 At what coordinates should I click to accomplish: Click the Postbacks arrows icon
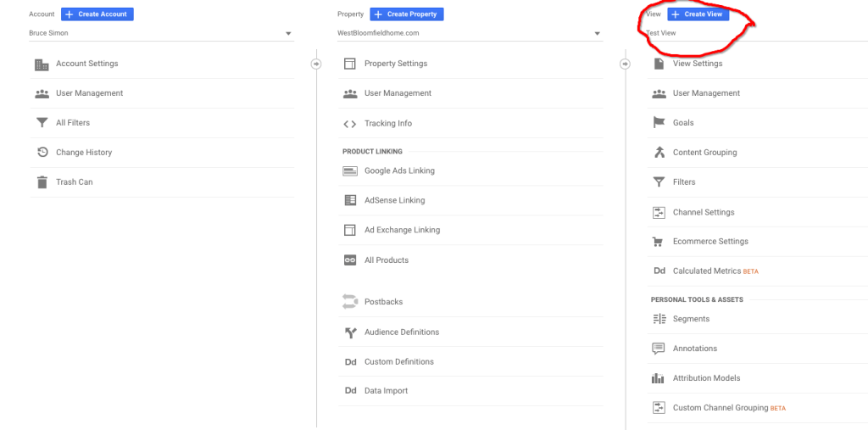tap(350, 302)
